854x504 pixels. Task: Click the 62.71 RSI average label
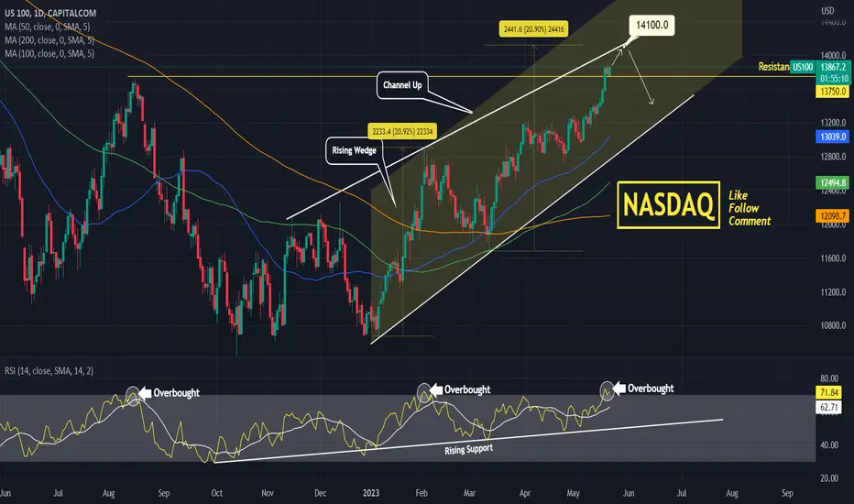coord(829,407)
